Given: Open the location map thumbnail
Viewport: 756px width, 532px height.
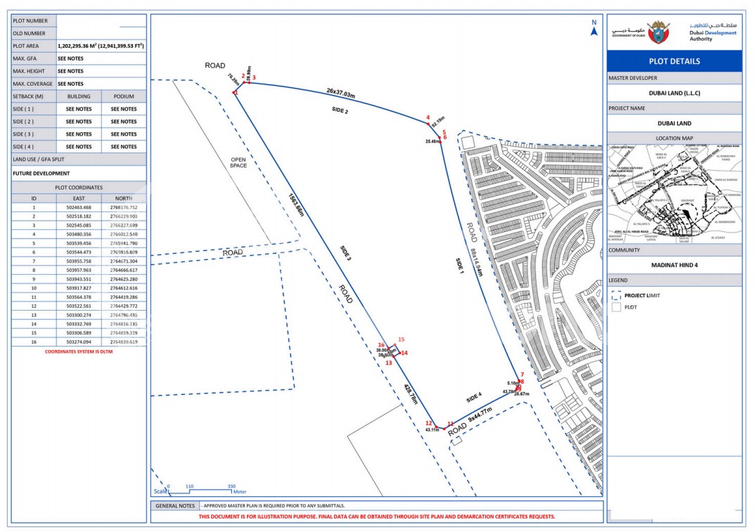Looking at the screenshot, I should [674, 193].
